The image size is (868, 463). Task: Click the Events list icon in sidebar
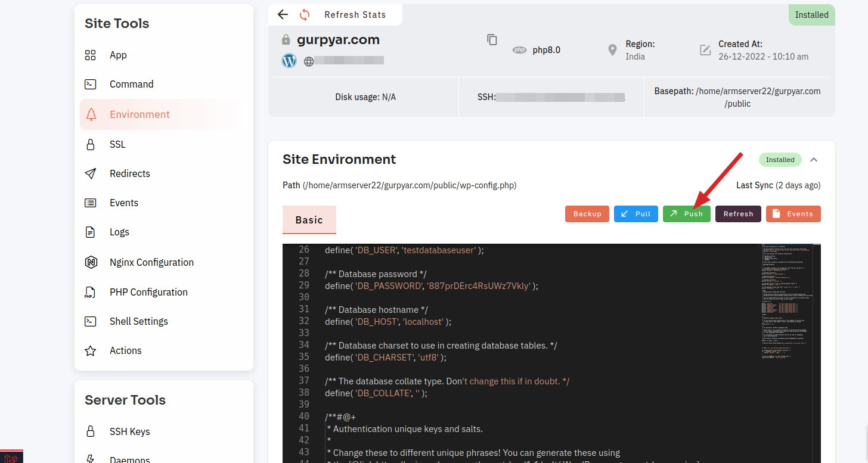coord(91,203)
